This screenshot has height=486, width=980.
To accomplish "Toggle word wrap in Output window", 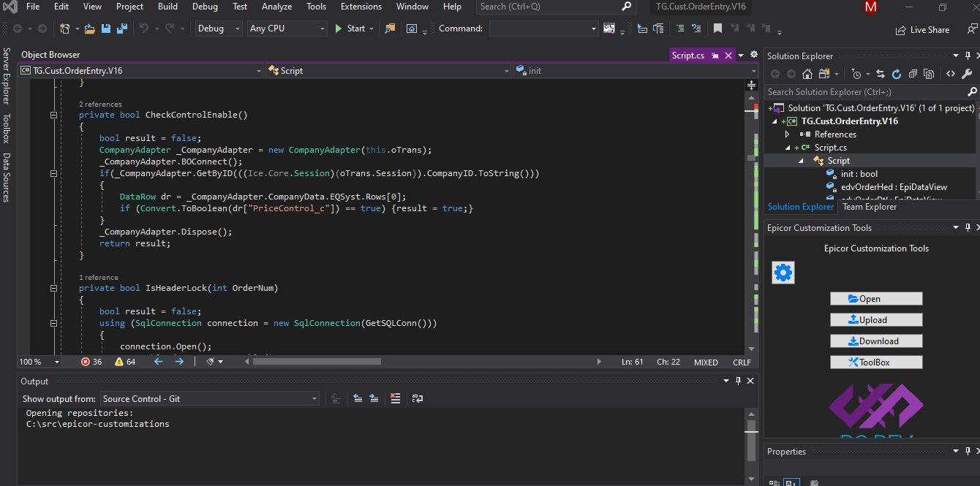I will (417, 398).
